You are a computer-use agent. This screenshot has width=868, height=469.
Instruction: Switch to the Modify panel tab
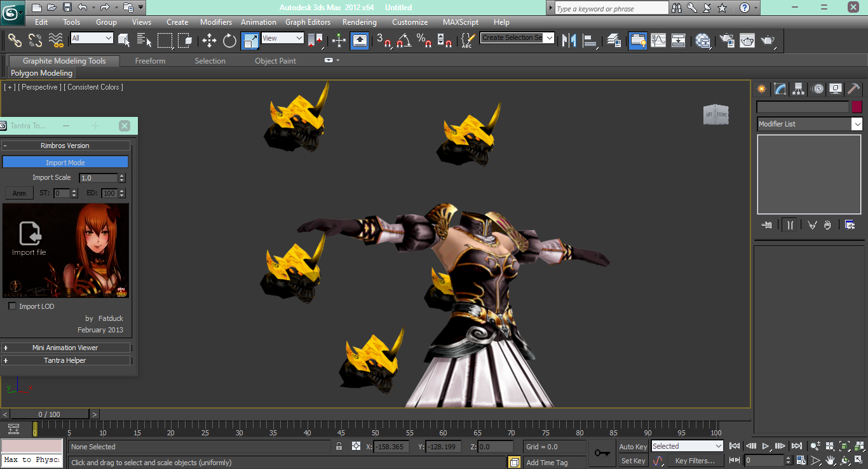[780, 89]
